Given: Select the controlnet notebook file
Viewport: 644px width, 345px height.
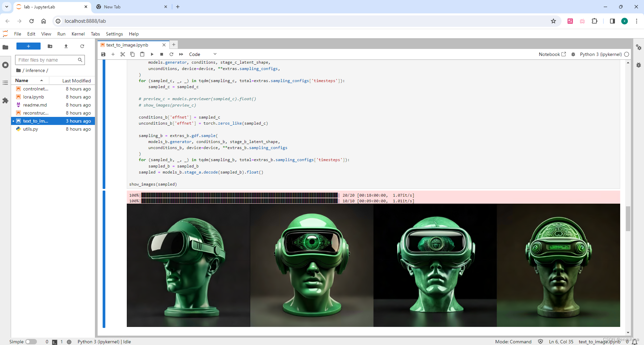Looking at the screenshot, I should [53, 89].
